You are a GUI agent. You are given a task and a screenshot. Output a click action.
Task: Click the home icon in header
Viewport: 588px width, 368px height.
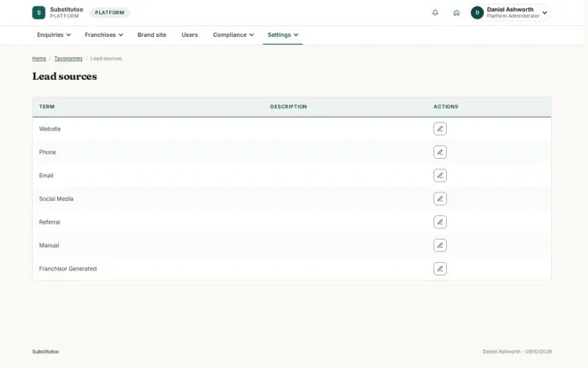pyautogui.click(x=456, y=13)
